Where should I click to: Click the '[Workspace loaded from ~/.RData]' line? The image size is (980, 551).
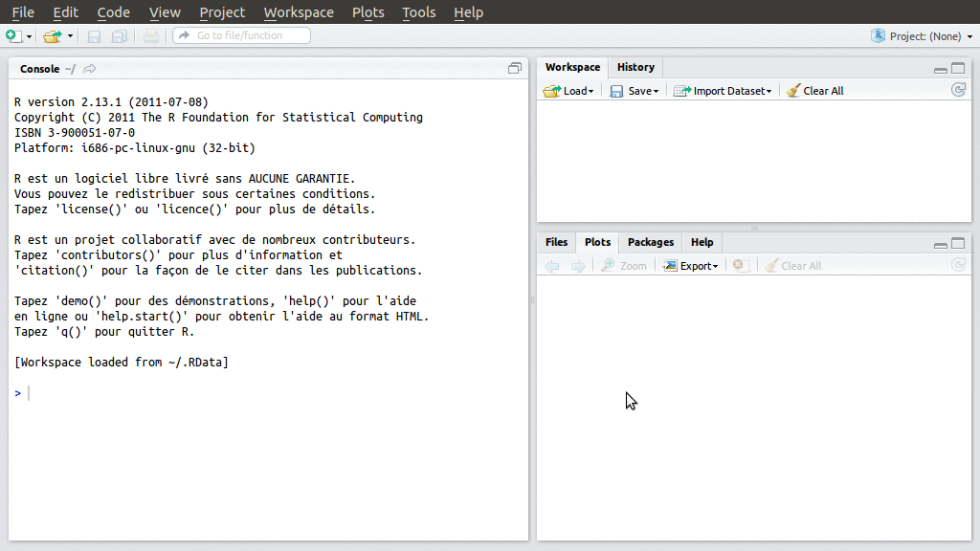pos(122,363)
